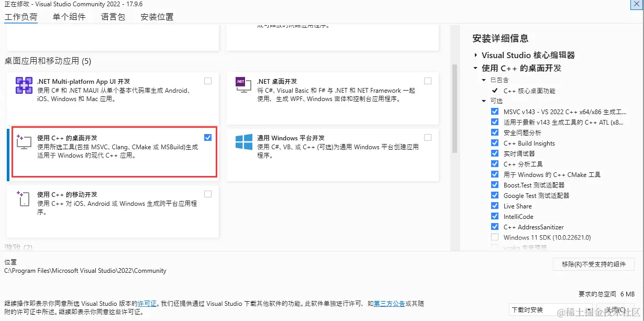Disable Google Test 测试适配器
Image resolution: width=644 pixels, height=321 pixels.
coord(495,195)
